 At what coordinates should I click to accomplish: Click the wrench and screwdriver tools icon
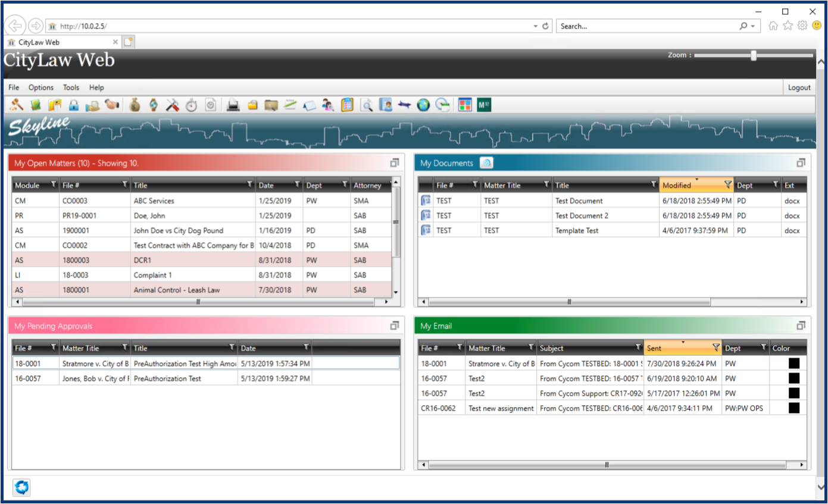point(173,105)
